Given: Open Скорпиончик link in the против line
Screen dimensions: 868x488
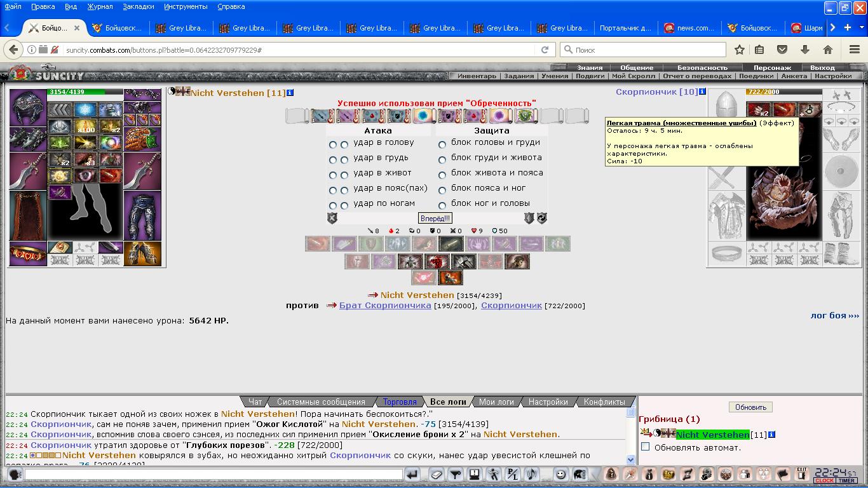Looking at the screenshot, I should pos(512,306).
